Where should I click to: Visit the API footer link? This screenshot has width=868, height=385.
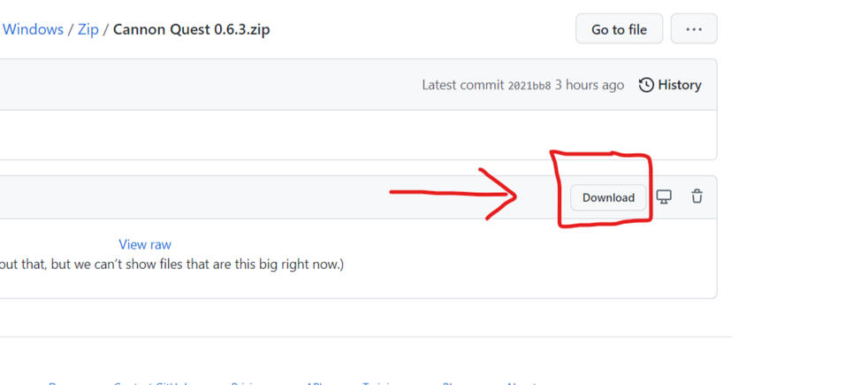click(314, 383)
